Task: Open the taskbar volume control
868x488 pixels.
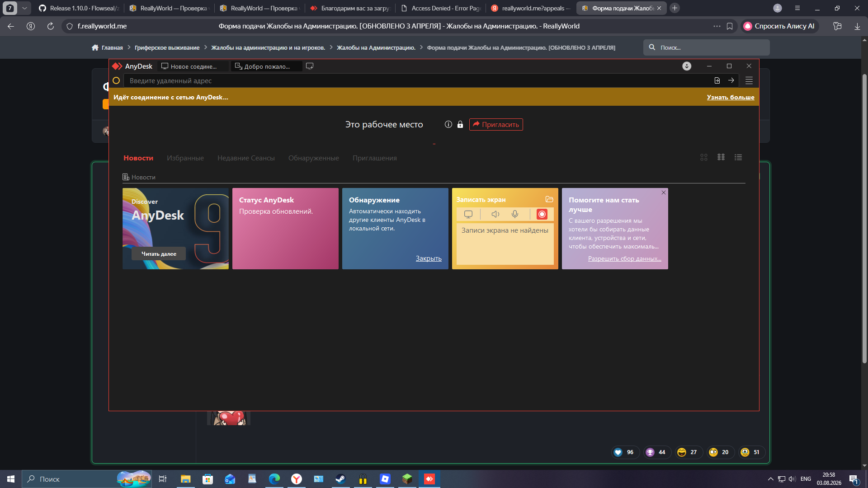Action: click(792, 479)
